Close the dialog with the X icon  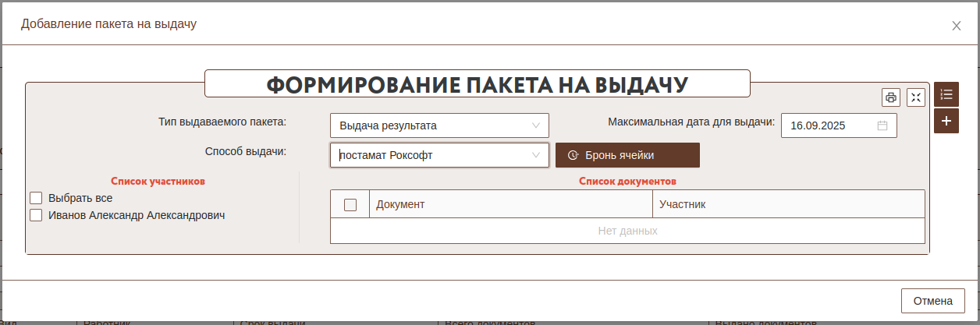coord(956,26)
